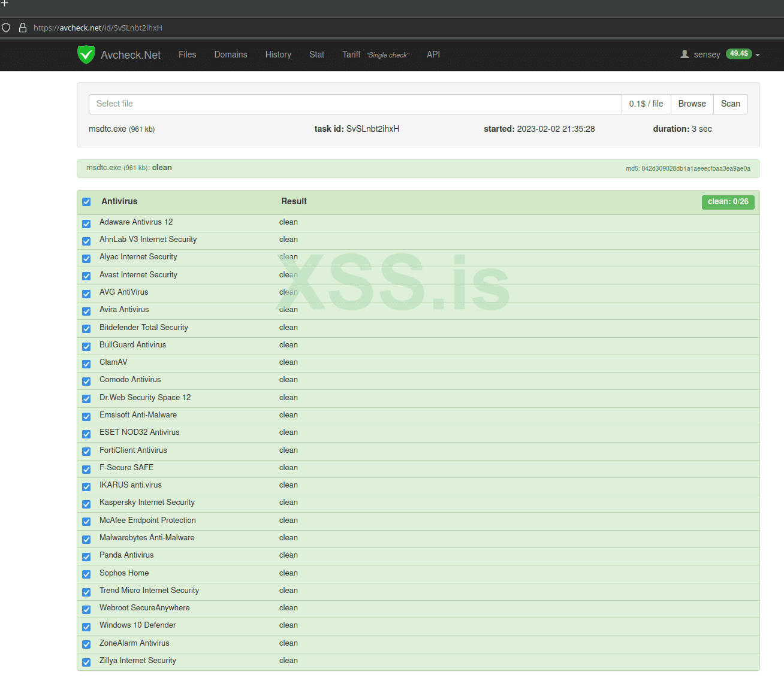This screenshot has width=784, height=690.
Task: Click the Browse button
Action: pyautogui.click(x=692, y=104)
